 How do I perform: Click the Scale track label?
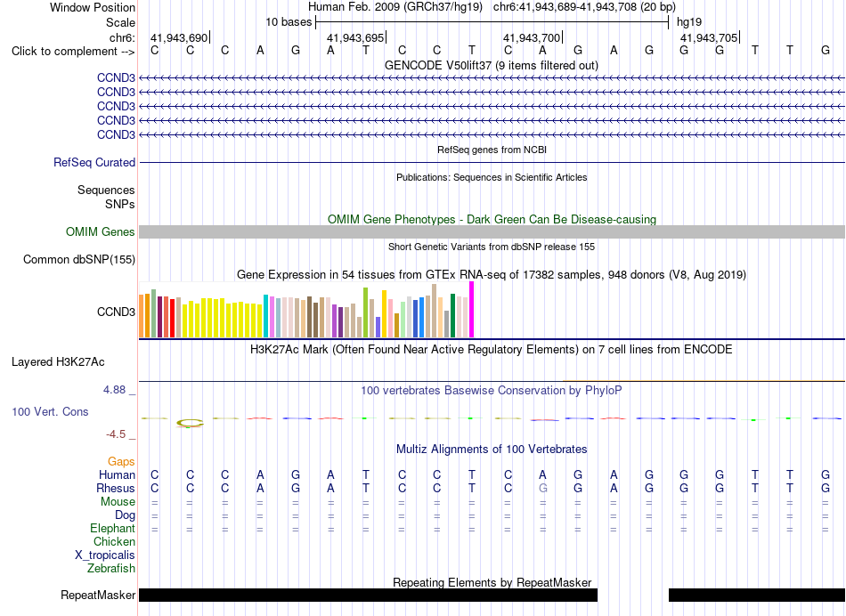click(x=120, y=22)
